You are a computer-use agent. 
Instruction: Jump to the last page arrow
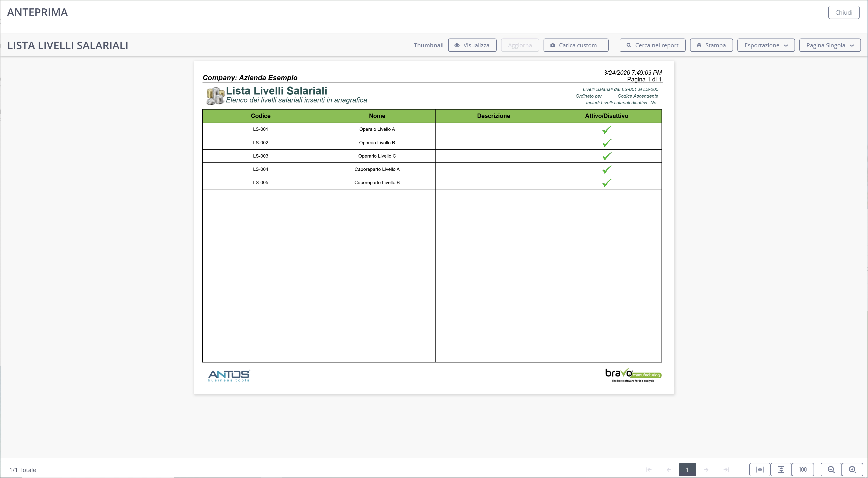pyautogui.click(x=726, y=470)
